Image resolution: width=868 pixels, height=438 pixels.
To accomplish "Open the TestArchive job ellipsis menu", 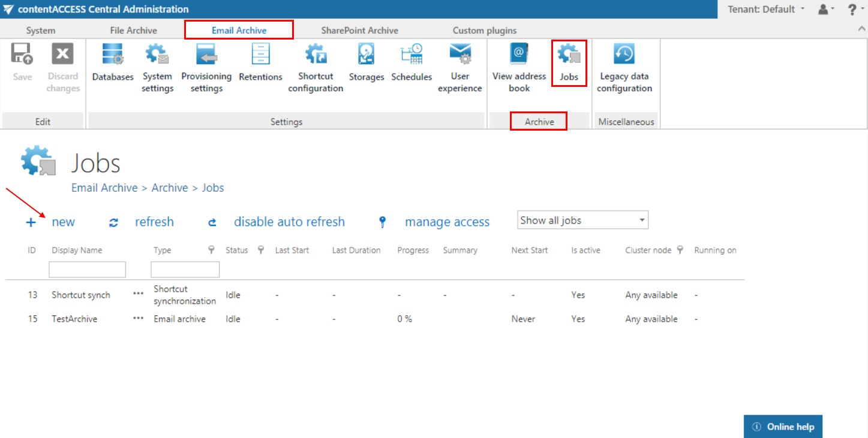I will tap(139, 319).
